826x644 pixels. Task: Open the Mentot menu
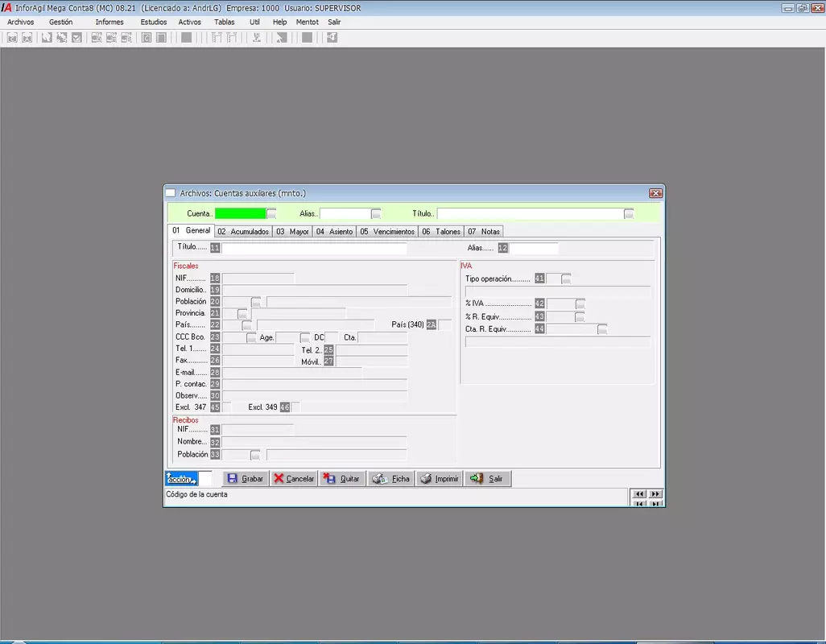(x=307, y=22)
